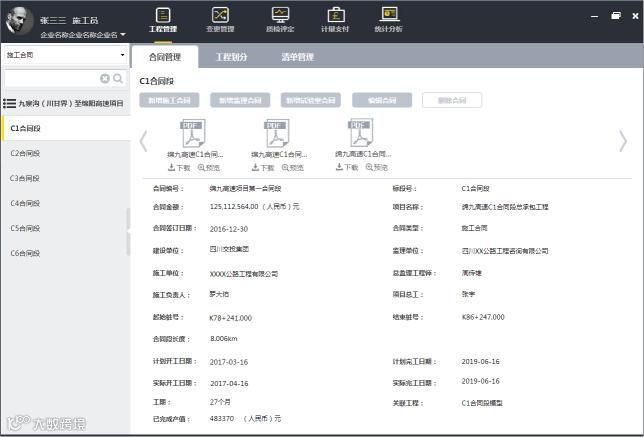644x437 pixels.
Task: Switch to the 清单管理 tab
Action: tap(297, 57)
